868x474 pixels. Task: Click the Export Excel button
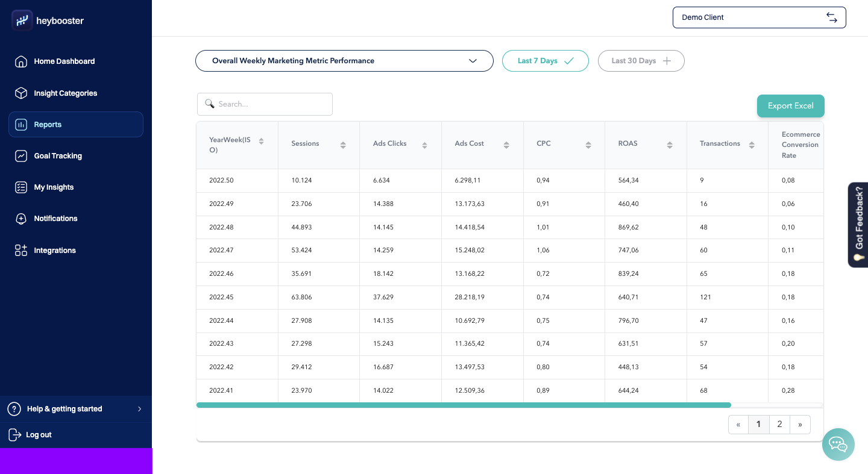(x=790, y=106)
